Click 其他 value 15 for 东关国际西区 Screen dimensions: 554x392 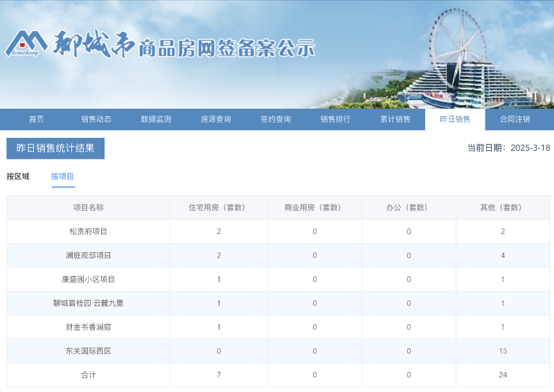[503, 351]
